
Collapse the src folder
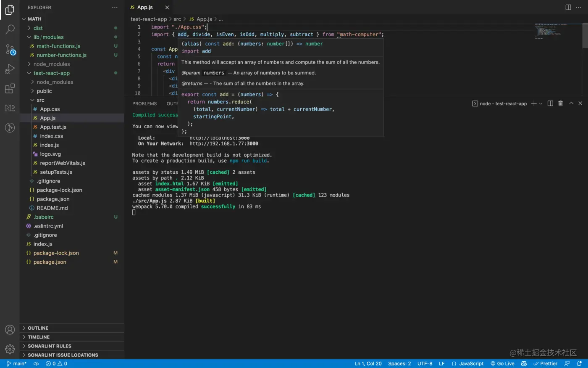(x=72, y=100)
